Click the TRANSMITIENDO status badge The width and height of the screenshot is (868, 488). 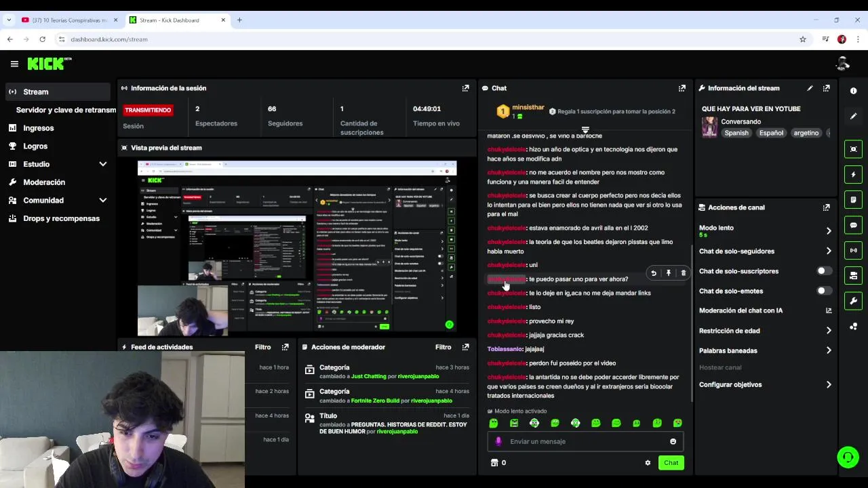click(148, 110)
